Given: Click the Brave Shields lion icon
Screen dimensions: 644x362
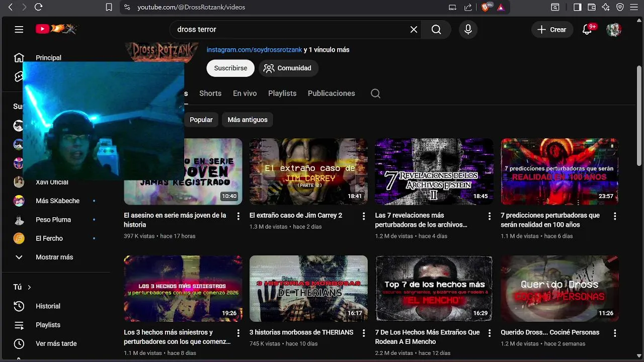Looking at the screenshot, I should pos(486,7).
